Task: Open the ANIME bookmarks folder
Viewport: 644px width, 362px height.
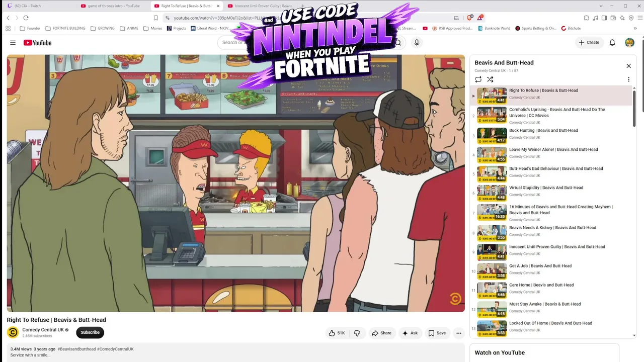Action: point(129,29)
